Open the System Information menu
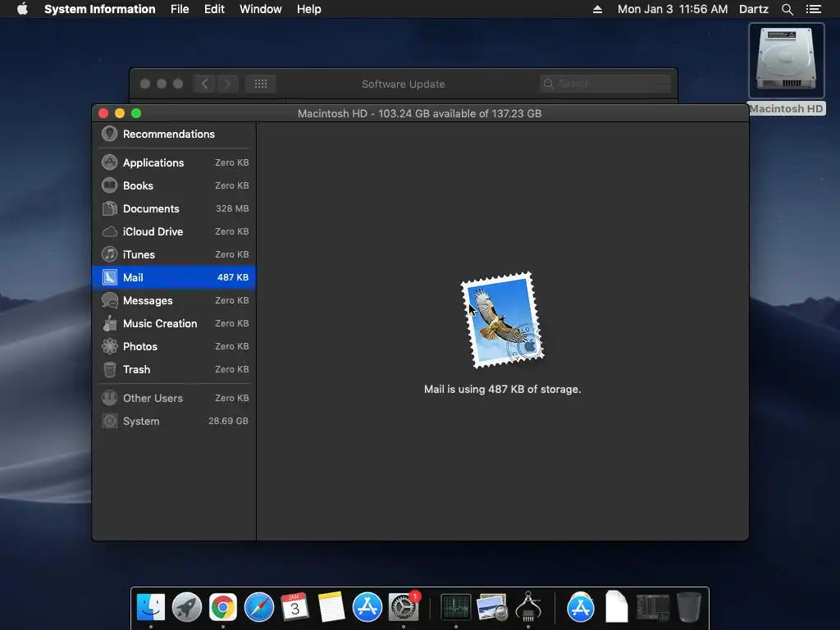This screenshot has height=630, width=840. 99,9
